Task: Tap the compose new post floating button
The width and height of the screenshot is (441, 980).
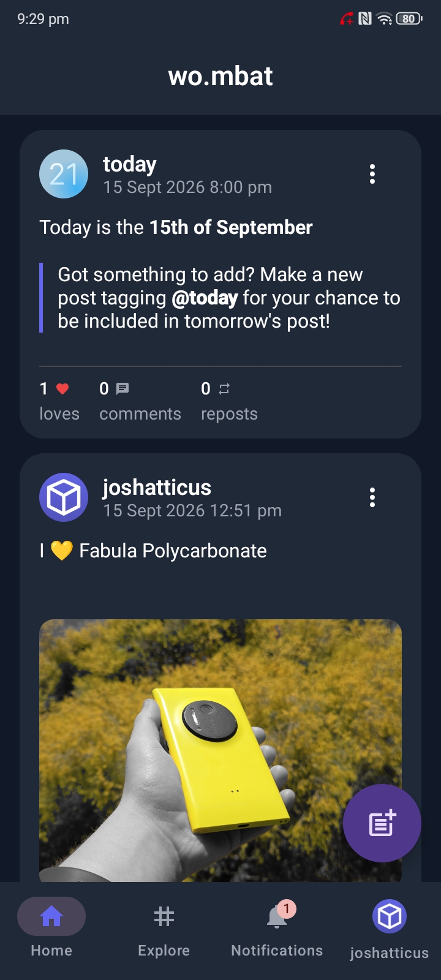Action: 382,823
